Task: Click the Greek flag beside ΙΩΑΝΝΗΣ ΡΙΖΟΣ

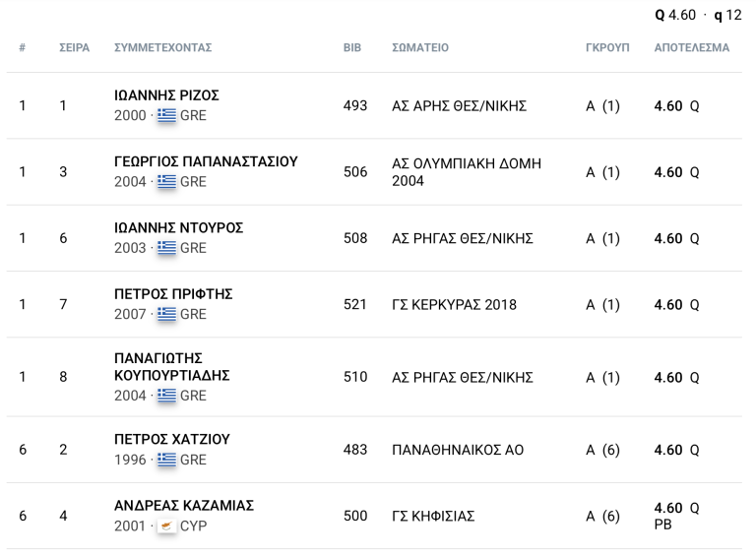Action: coord(167,115)
